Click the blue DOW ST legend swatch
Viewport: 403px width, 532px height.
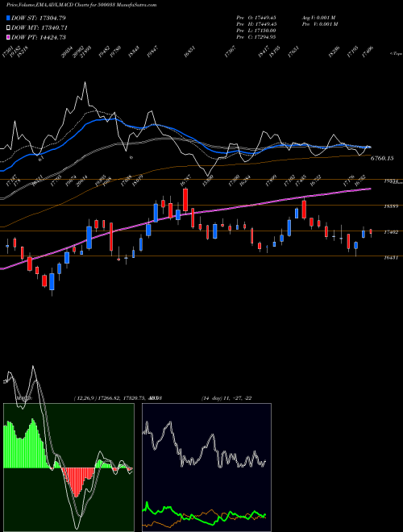click(8, 18)
